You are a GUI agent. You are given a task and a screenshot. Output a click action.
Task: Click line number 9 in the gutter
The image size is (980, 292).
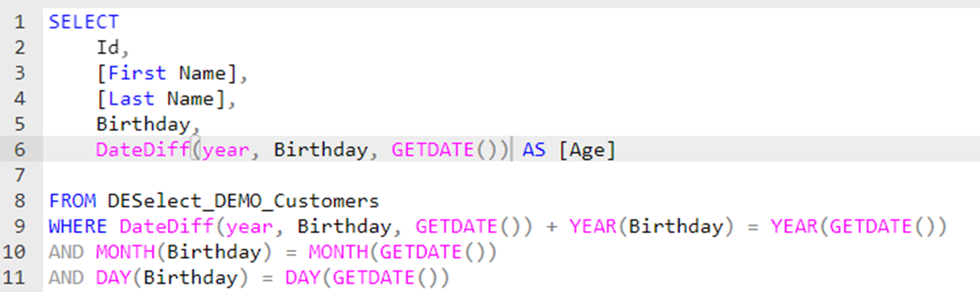pyautogui.click(x=20, y=227)
